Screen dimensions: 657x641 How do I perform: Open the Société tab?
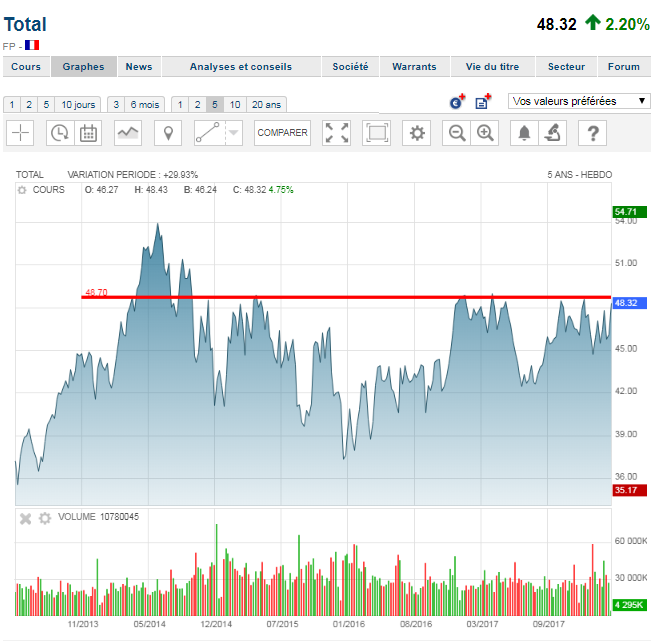tap(350, 67)
